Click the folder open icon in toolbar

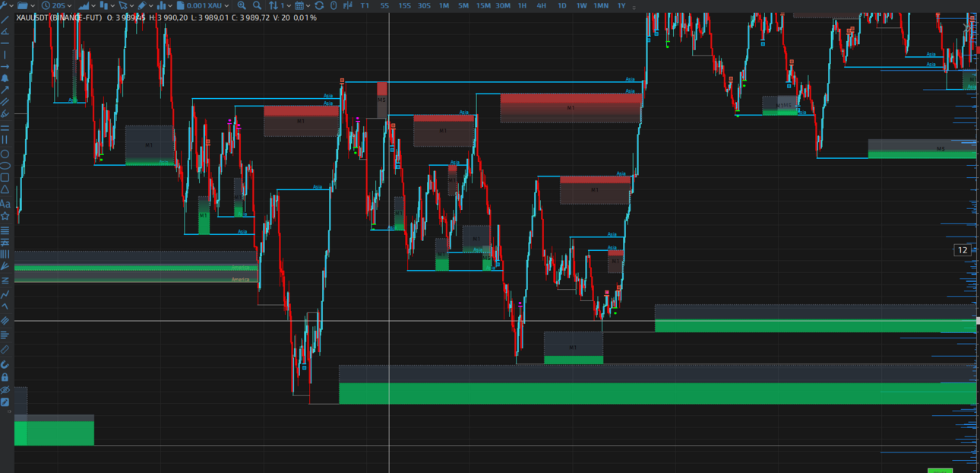22,5
